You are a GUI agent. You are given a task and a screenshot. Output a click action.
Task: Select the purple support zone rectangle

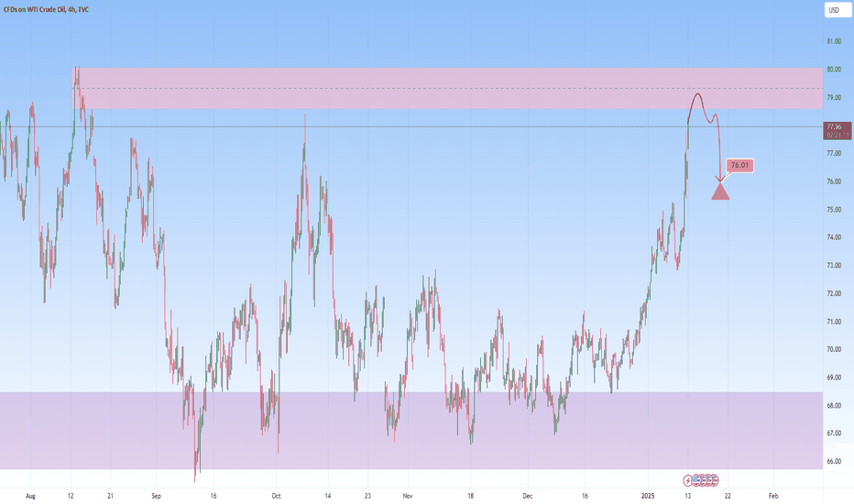(x=411, y=431)
